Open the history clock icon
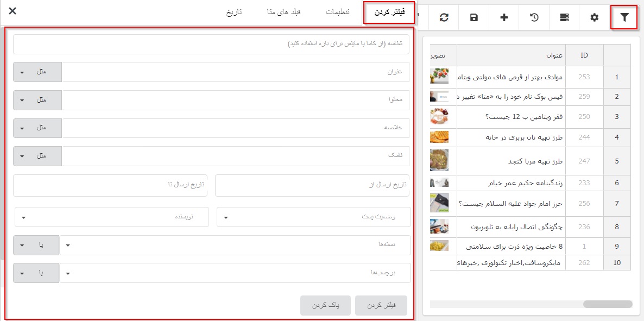 click(534, 17)
